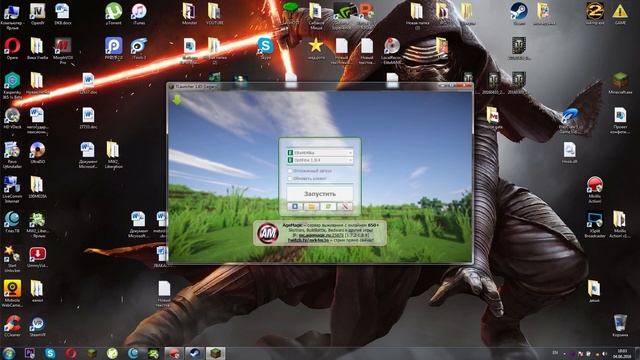Viewport: 640px width, 360px height.
Task: Click the launcher's taskbar button with grass block
Action: click(215, 353)
